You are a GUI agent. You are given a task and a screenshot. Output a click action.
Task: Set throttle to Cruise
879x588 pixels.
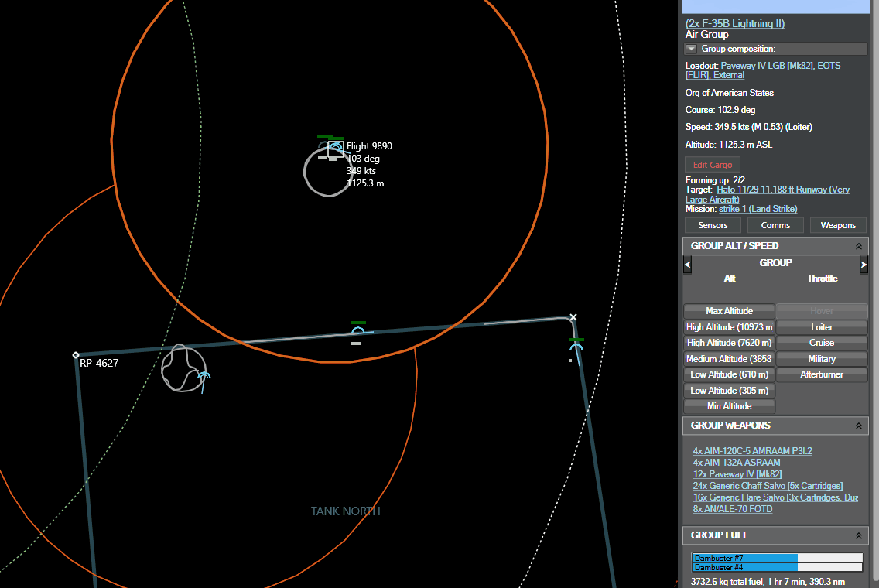[x=822, y=343]
